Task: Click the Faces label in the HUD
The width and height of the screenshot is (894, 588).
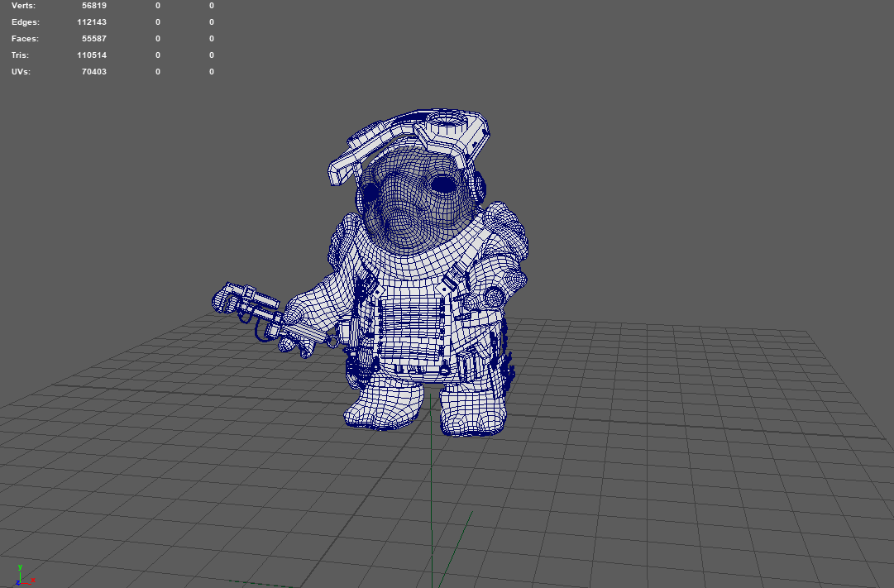Action: tap(25, 39)
